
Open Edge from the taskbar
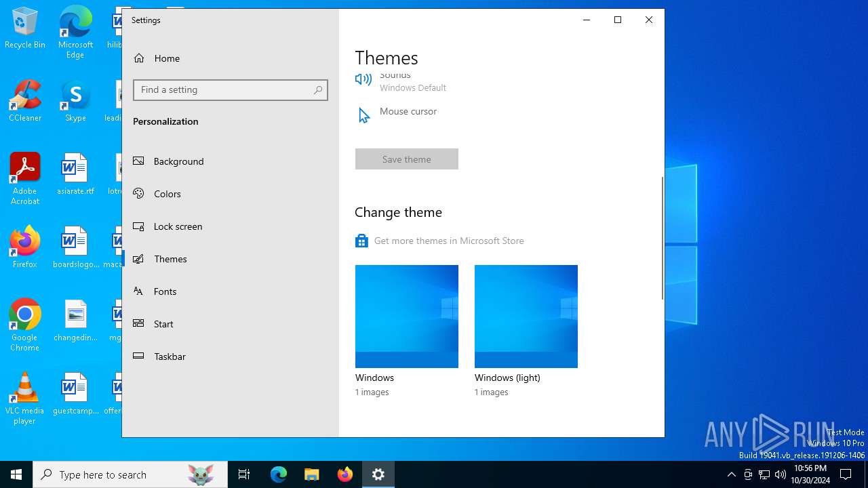(279, 474)
